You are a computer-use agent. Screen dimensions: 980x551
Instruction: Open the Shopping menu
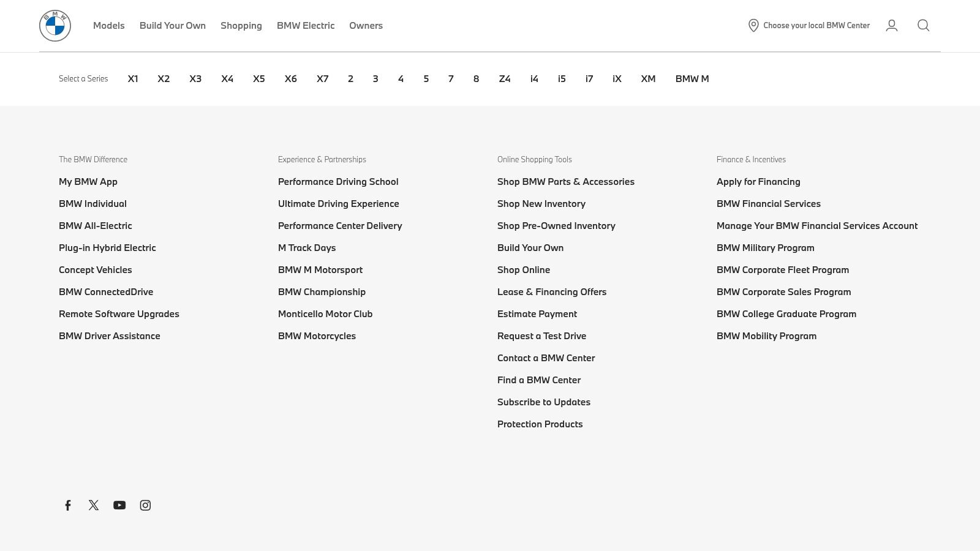(x=241, y=26)
